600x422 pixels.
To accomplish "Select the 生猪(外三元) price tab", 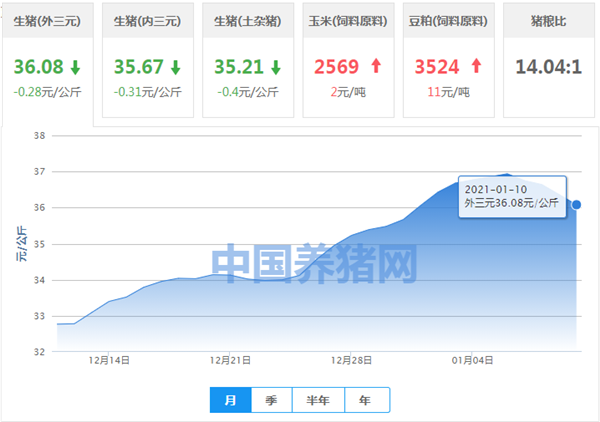I will pos(48,64).
